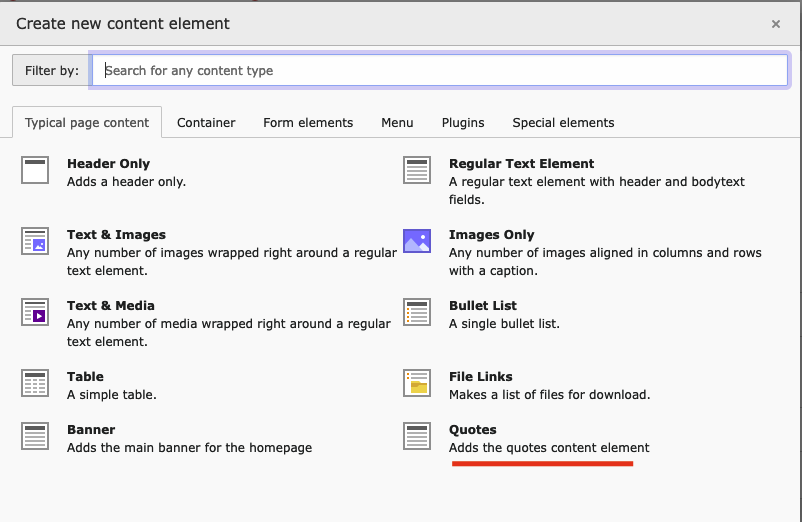
Task: Choose the Images Only icon
Action: [417, 241]
